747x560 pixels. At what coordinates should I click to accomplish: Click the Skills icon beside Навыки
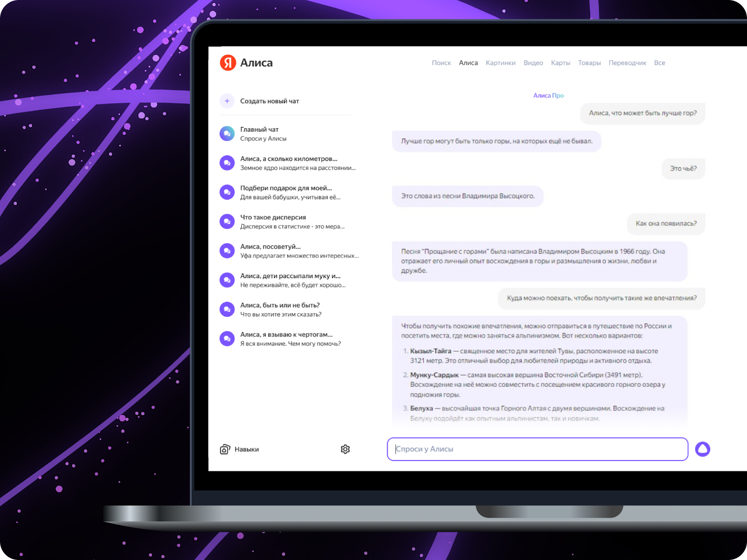pyautogui.click(x=225, y=449)
